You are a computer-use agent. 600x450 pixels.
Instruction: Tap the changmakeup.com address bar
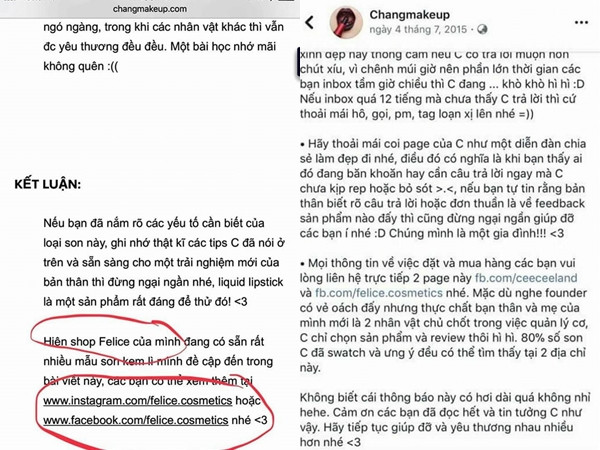point(150,9)
